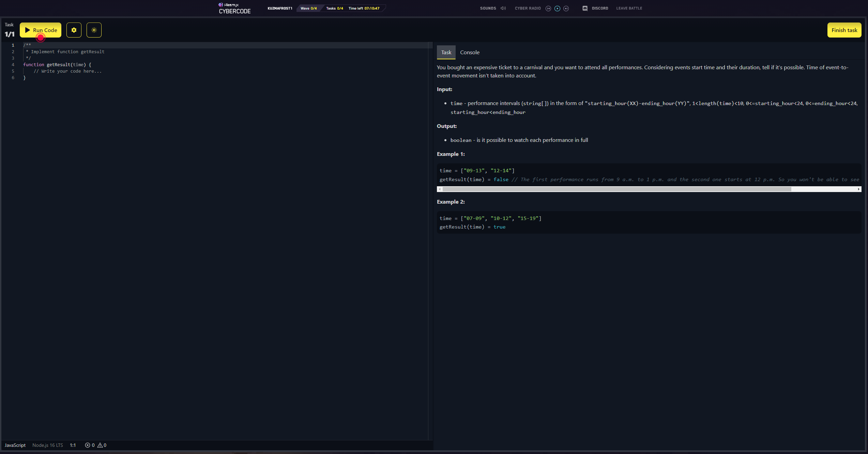Viewport: 868px width, 454px height.
Task: Click getResult(time) = true line
Action: click(472, 227)
